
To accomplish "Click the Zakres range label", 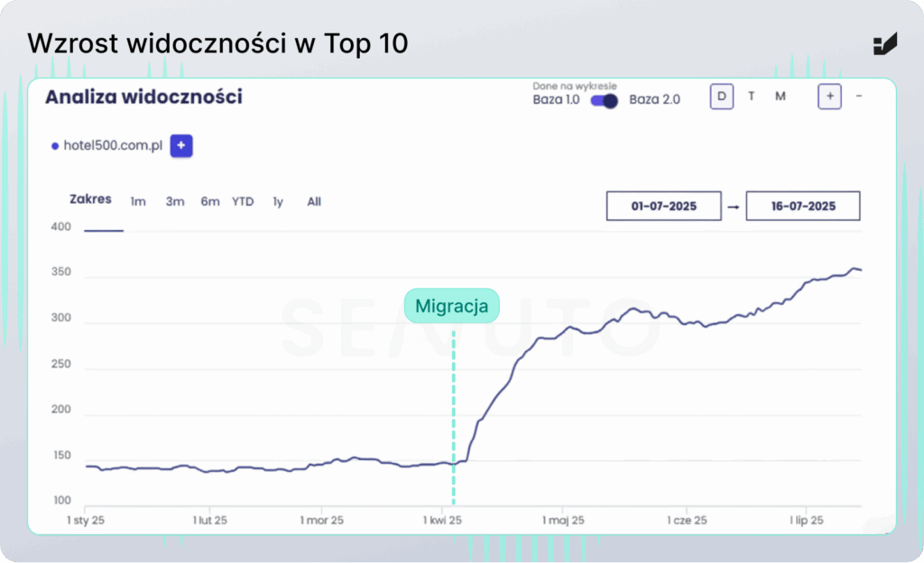I will [x=90, y=199].
